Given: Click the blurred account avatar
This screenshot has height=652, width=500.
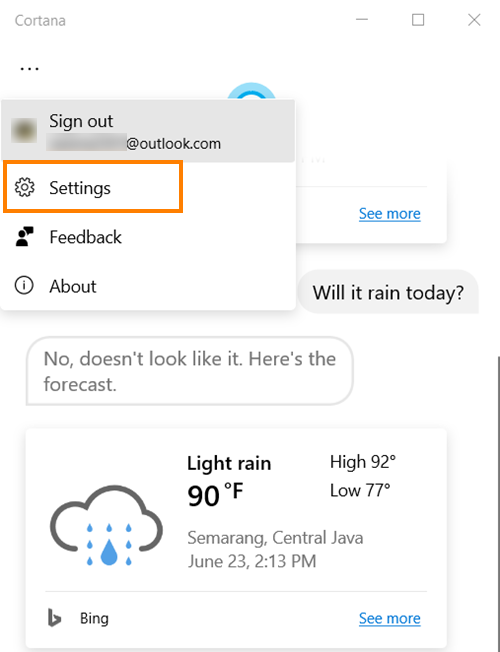Looking at the screenshot, I should coord(24,131).
